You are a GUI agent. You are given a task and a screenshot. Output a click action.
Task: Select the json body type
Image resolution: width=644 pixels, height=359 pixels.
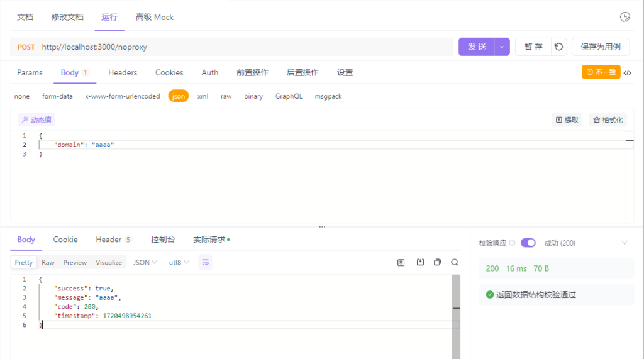179,96
